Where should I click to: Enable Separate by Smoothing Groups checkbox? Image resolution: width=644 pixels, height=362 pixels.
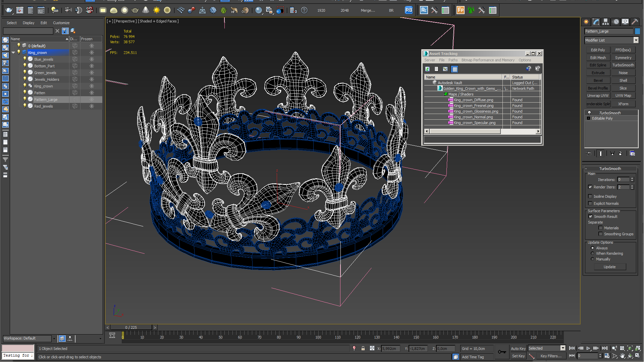click(600, 234)
